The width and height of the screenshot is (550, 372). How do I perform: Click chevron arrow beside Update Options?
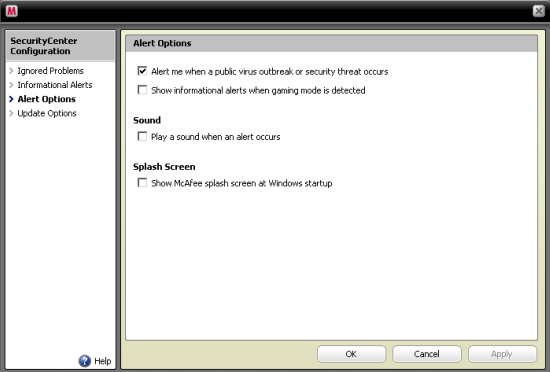click(x=11, y=113)
